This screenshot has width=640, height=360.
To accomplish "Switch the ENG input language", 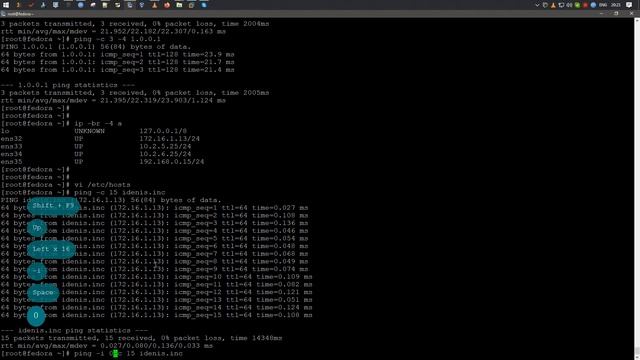I will tap(603, 5).
